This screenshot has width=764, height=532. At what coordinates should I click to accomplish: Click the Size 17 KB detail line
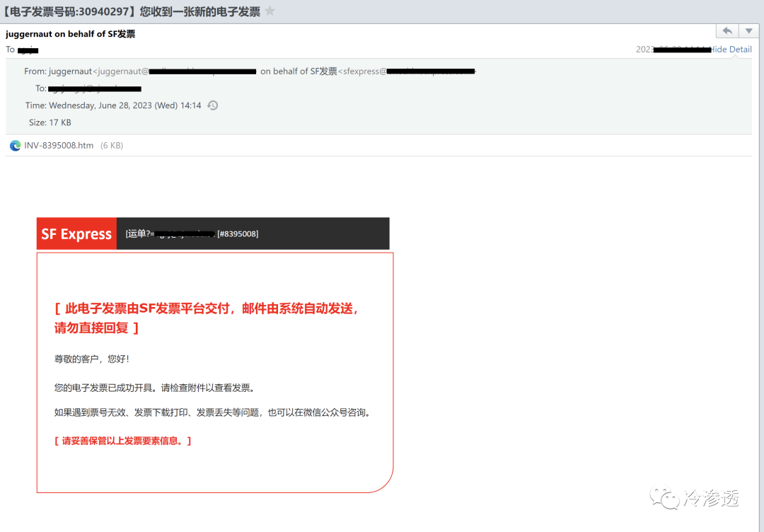[50, 122]
